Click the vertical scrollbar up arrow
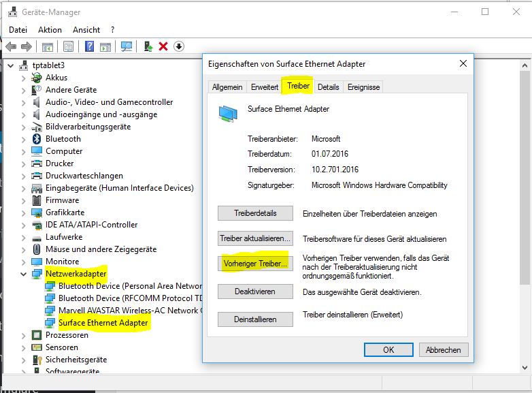Viewport: 532px width, 393px height. point(525,65)
